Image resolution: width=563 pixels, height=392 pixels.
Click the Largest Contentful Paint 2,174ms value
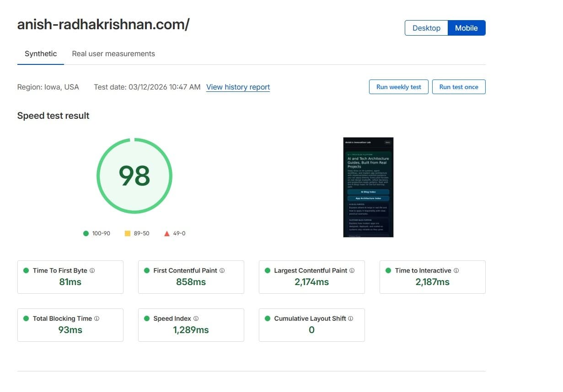[x=312, y=282]
